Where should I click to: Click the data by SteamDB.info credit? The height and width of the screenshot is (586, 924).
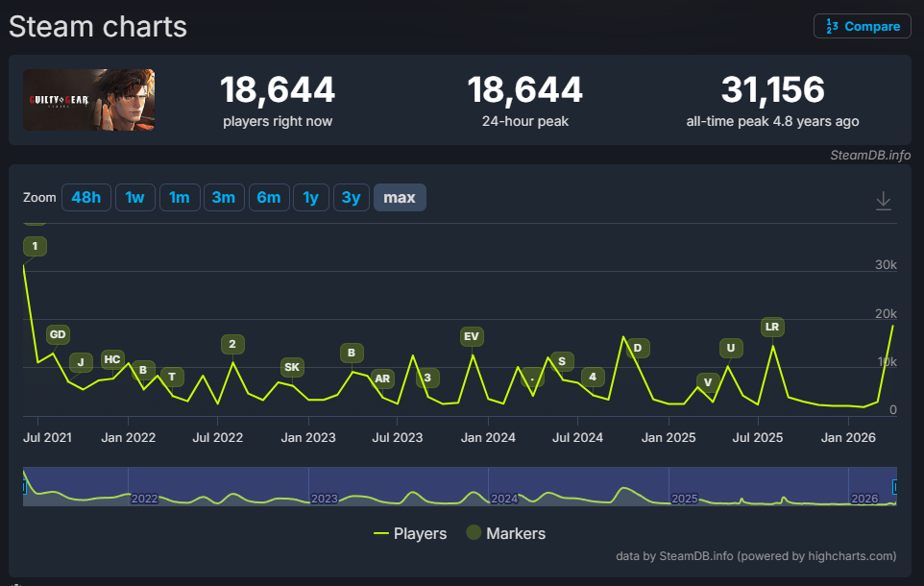756,556
